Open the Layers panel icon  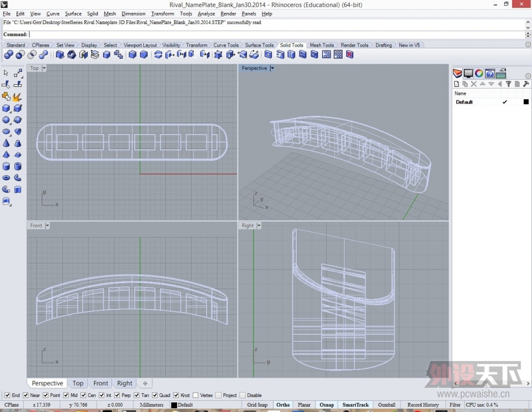coord(457,73)
